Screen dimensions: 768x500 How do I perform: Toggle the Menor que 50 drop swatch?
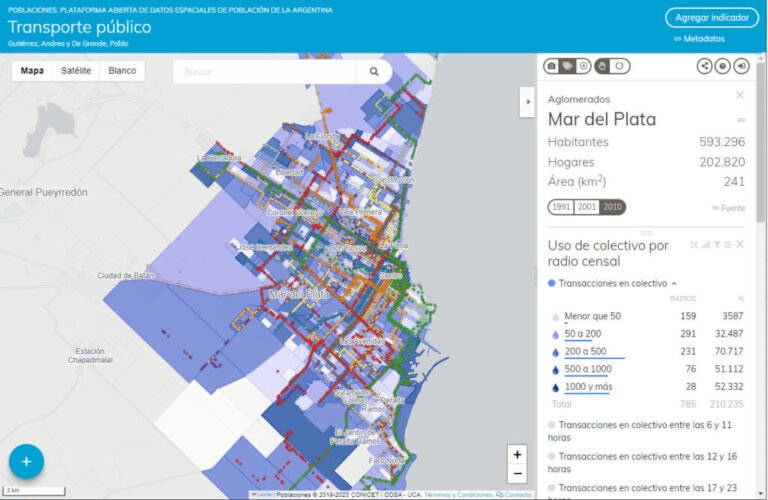[555, 317]
